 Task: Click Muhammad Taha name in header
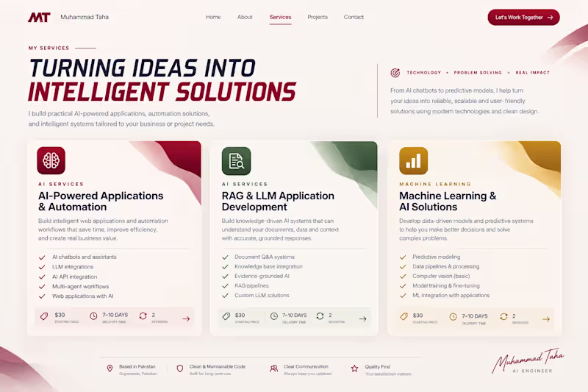tap(85, 17)
